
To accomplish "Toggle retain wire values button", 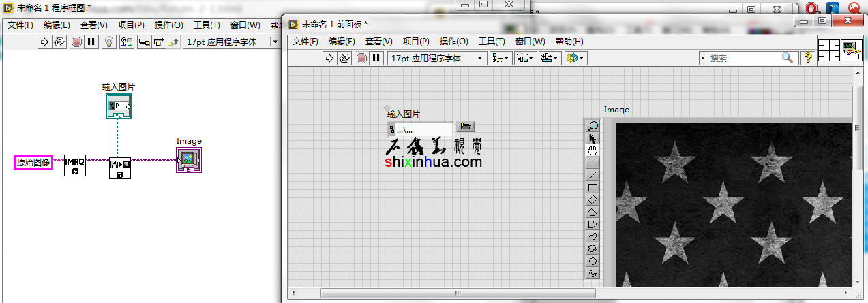I will [x=126, y=42].
